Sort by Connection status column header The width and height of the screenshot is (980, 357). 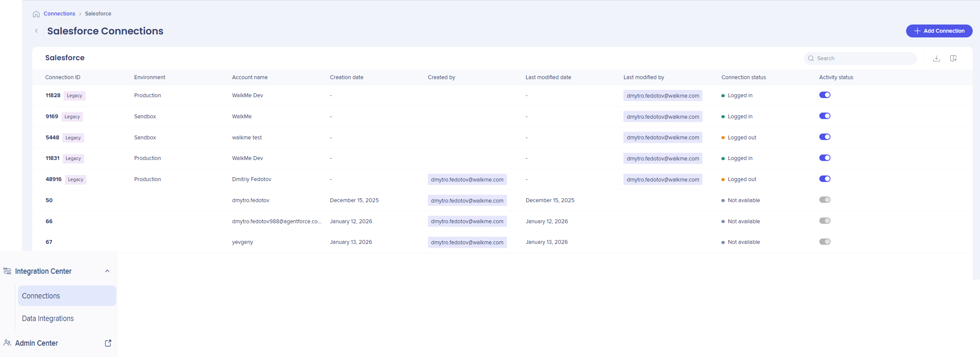click(x=743, y=77)
